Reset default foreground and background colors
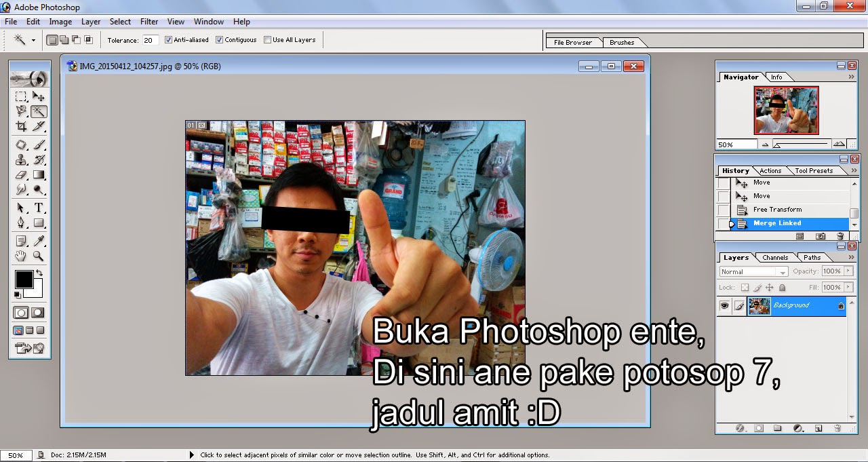 coord(17,294)
